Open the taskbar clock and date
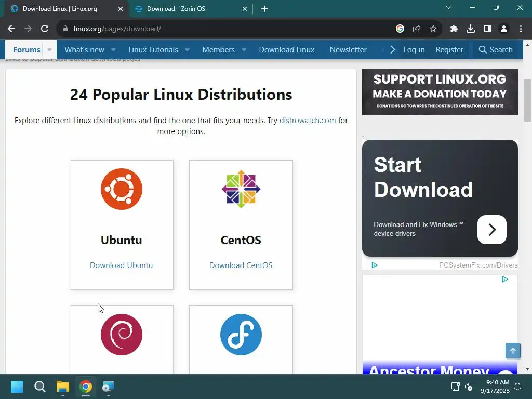Image resolution: width=532 pixels, height=399 pixels. click(x=495, y=387)
